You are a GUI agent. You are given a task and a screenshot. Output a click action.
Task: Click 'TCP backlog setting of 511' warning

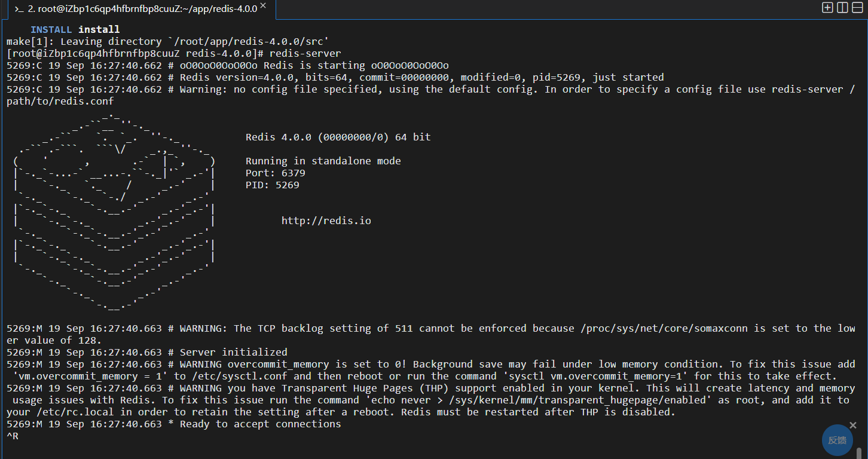[431, 328]
